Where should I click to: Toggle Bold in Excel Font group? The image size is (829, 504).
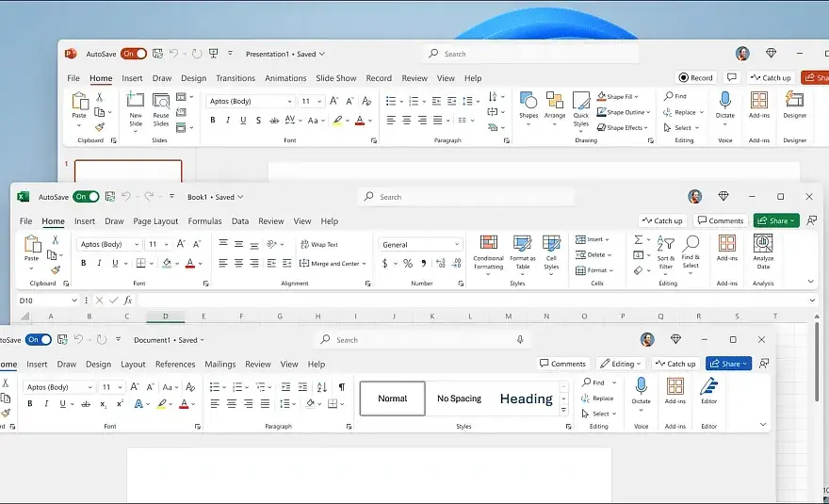83,264
